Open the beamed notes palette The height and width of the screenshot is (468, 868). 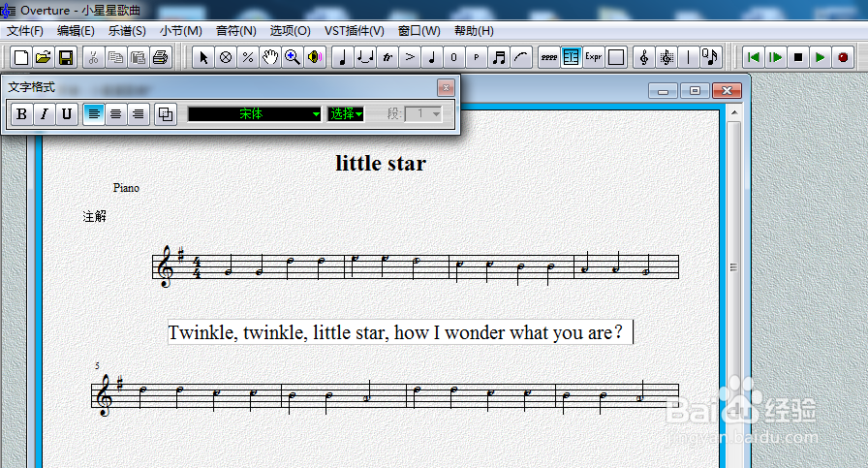[x=499, y=57]
